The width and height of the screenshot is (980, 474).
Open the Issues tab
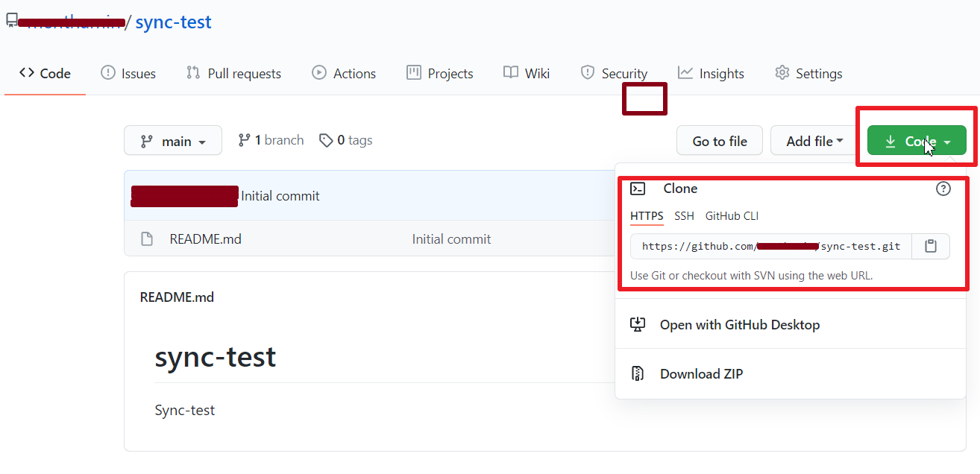(x=128, y=73)
